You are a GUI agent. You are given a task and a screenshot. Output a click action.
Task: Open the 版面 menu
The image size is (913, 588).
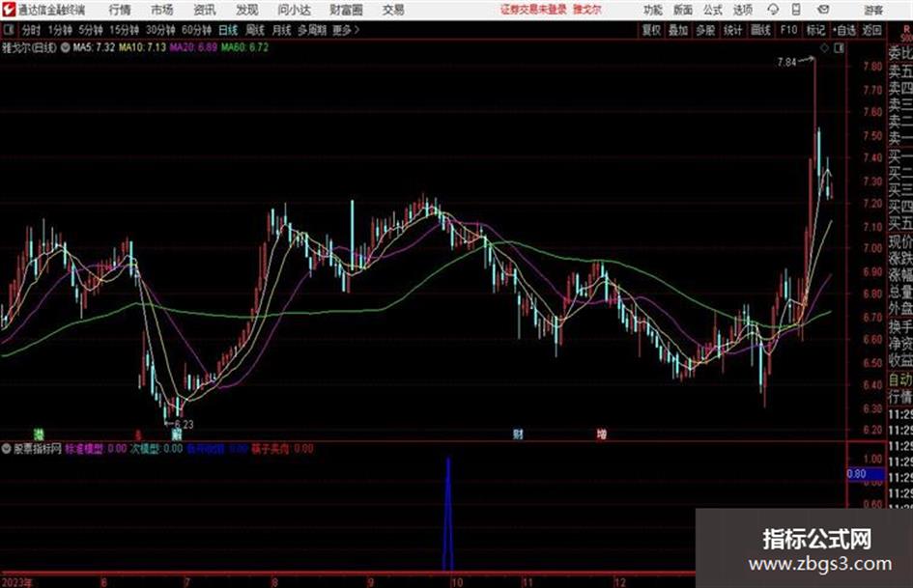tap(682, 10)
